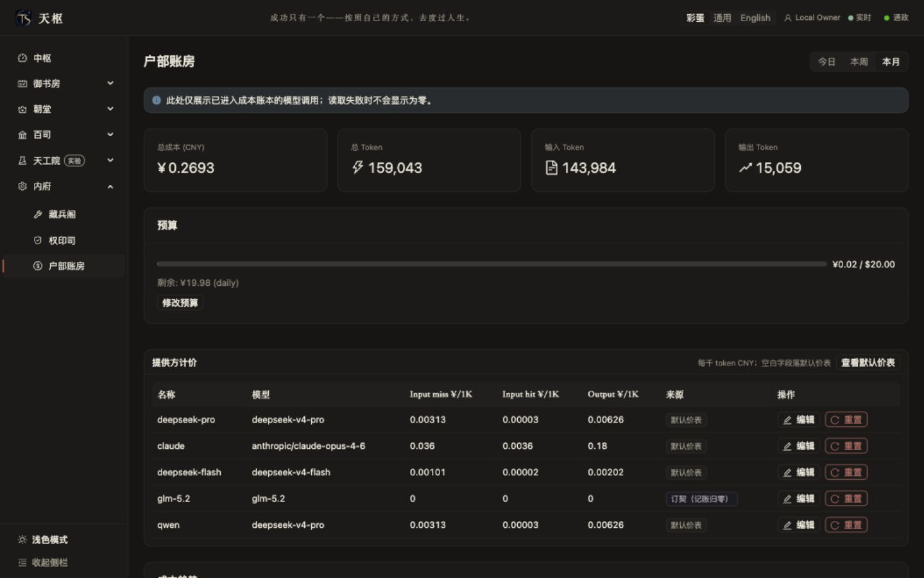Click the deepseek-v4-flash model cell
Screen dimensions: 924x578
[x=291, y=472]
